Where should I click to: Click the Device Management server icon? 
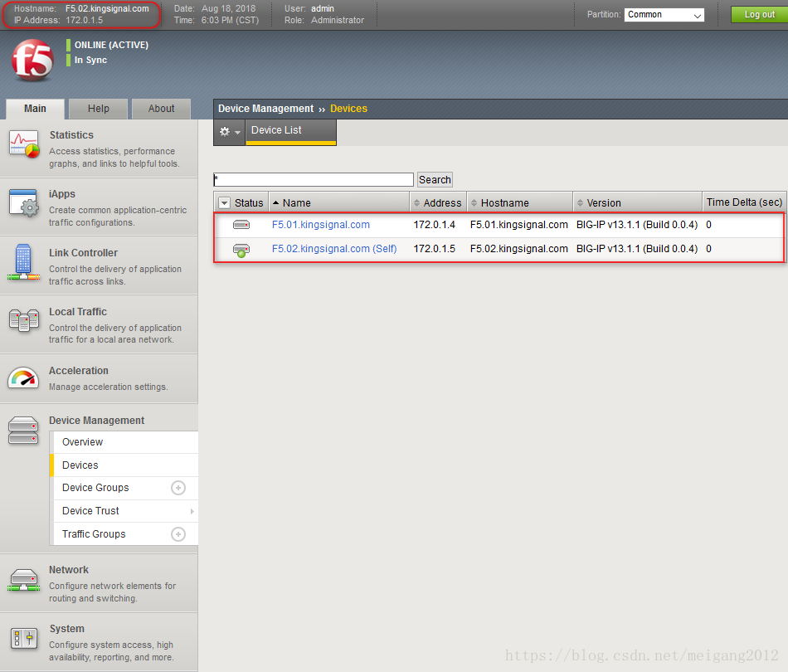pos(23,431)
